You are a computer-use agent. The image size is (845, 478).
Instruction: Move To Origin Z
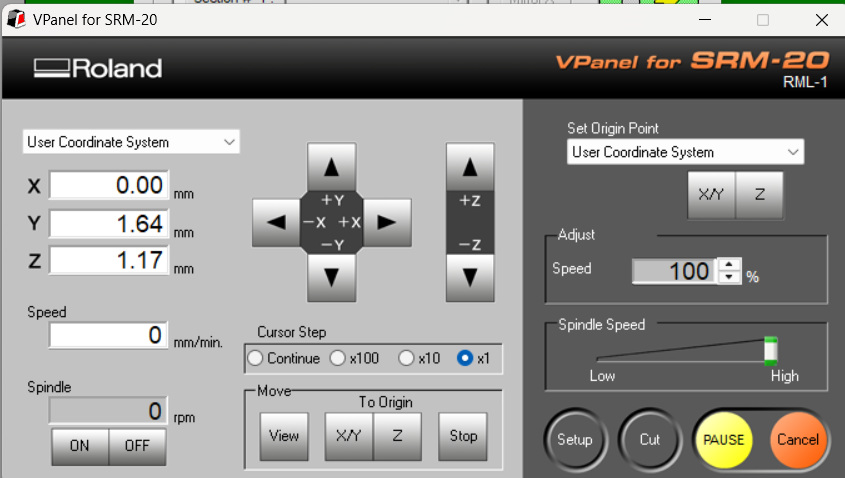[x=397, y=437]
